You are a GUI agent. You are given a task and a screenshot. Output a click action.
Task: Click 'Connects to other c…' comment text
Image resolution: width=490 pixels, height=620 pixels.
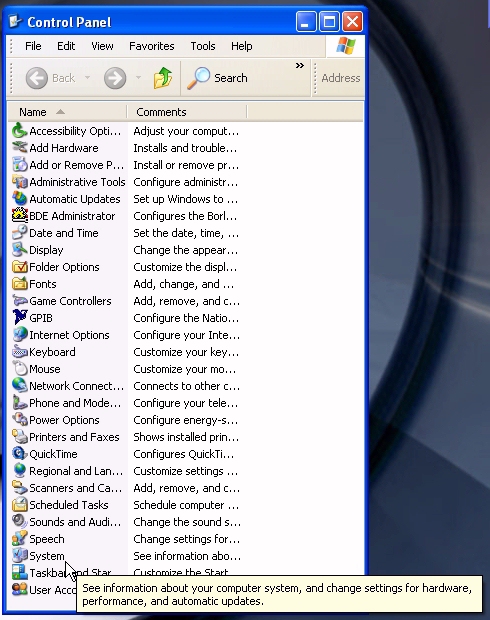(186, 386)
